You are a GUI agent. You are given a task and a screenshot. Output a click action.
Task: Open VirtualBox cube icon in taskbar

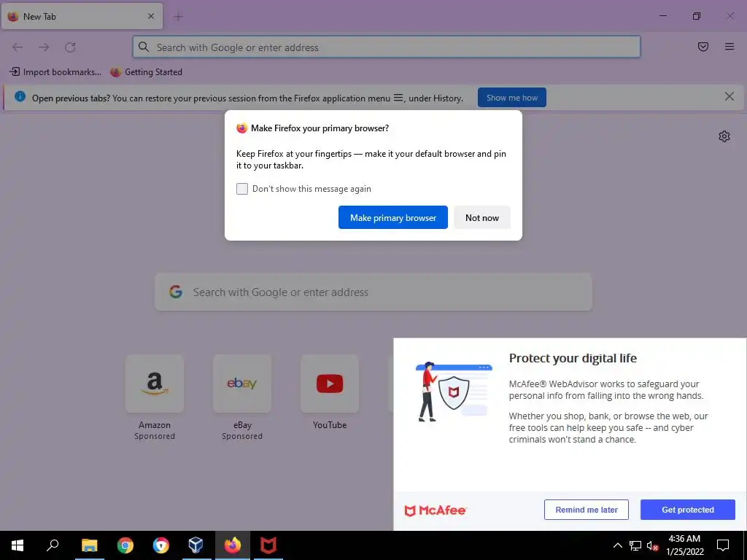(x=196, y=545)
